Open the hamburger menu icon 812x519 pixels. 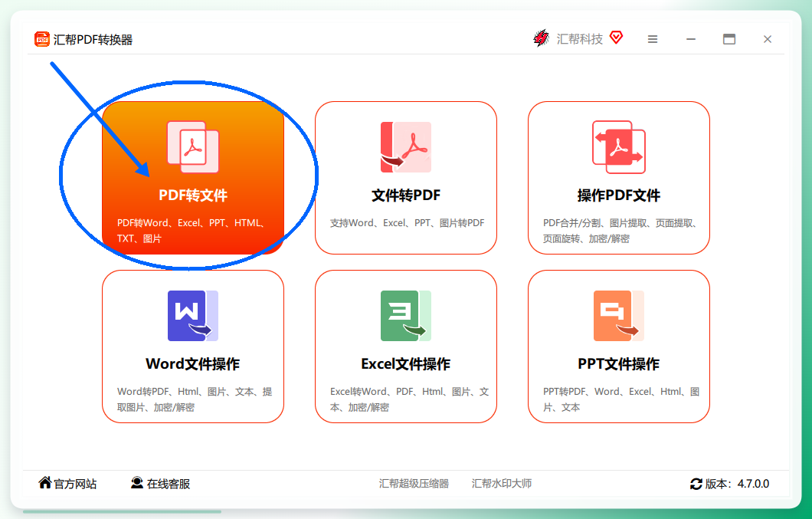653,39
